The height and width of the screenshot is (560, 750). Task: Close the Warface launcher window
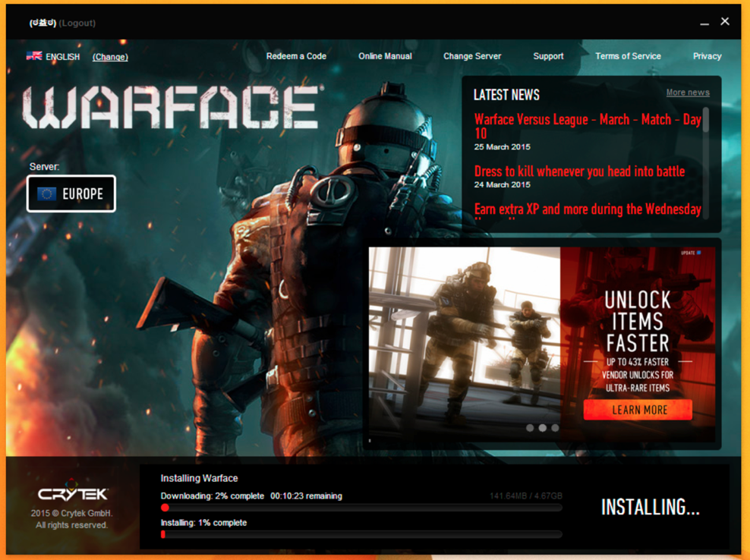(725, 21)
